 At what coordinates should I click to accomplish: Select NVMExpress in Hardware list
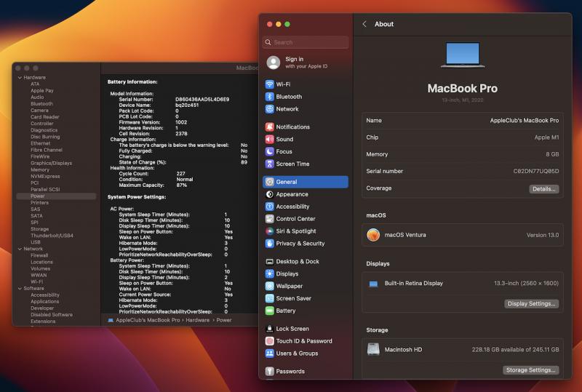[x=45, y=176]
